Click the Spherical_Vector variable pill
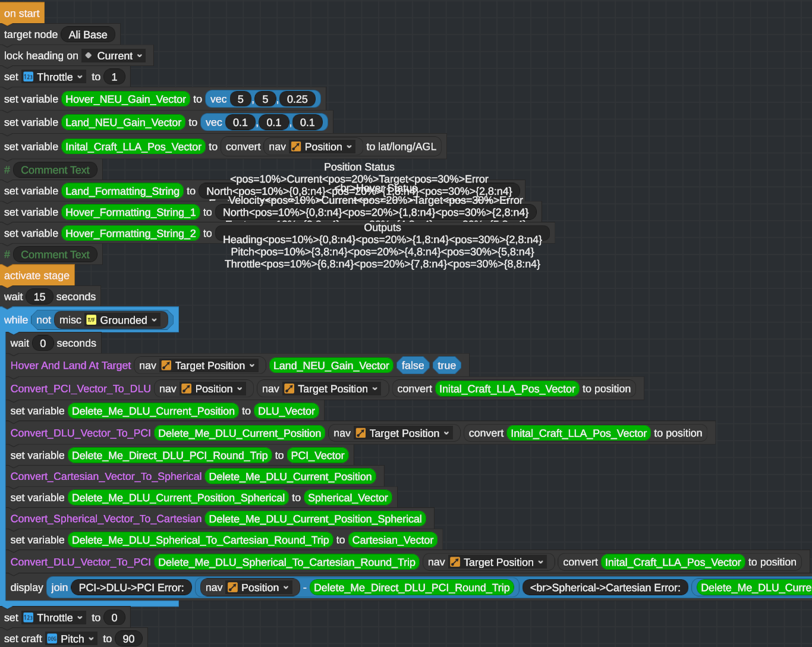Viewport: 812px width, 647px height. click(x=348, y=498)
